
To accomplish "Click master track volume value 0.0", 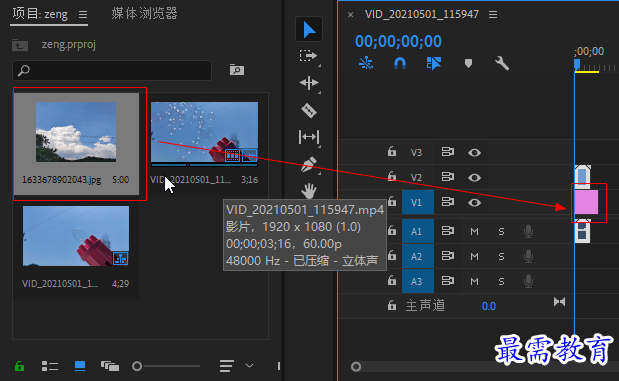I will [489, 306].
